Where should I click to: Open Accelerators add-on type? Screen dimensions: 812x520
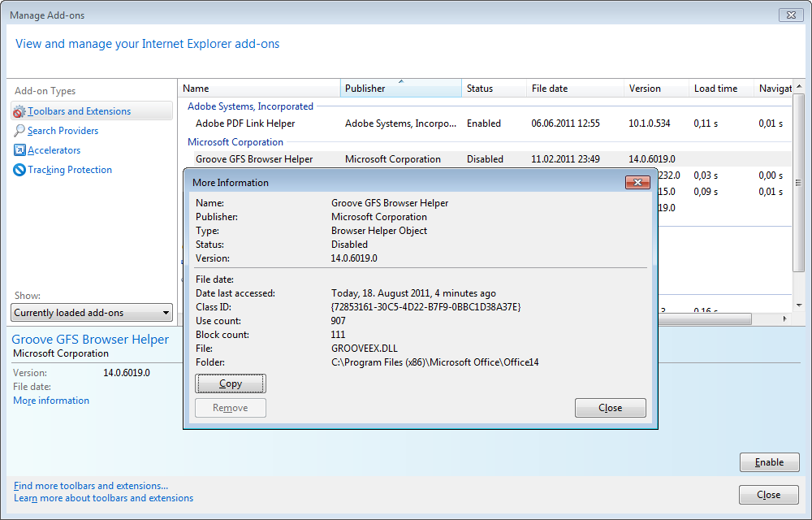(x=54, y=150)
